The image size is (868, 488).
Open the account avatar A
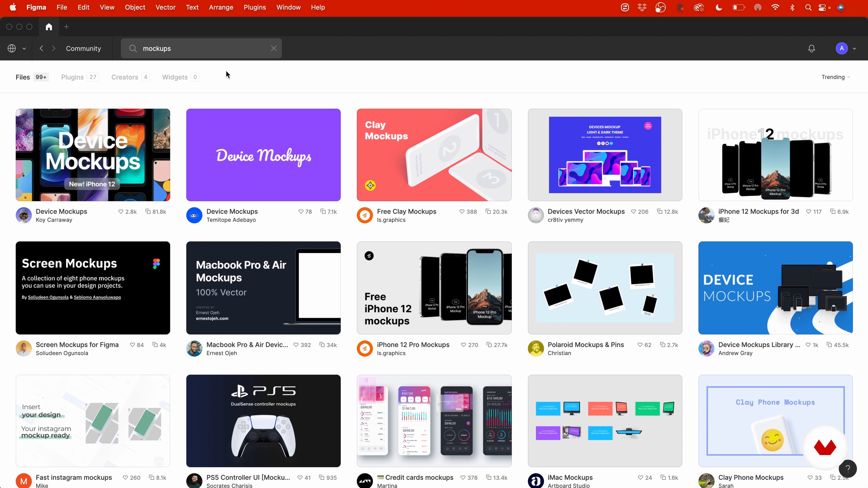click(842, 49)
